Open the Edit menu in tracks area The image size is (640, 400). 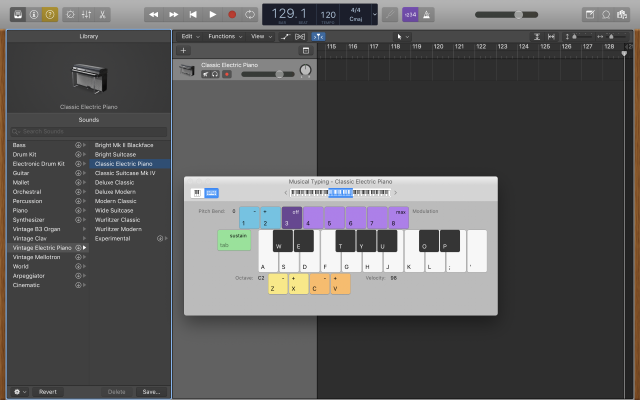click(190, 36)
